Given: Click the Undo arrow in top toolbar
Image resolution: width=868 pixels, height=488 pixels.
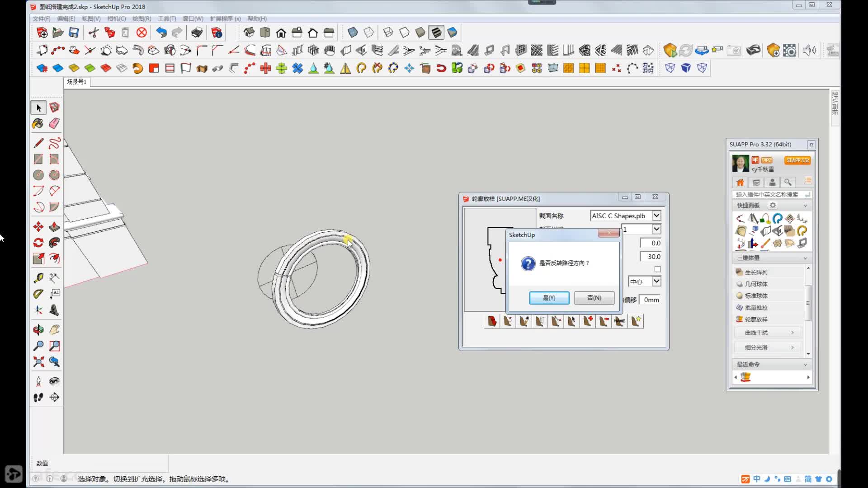Looking at the screenshot, I should (161, 33).
